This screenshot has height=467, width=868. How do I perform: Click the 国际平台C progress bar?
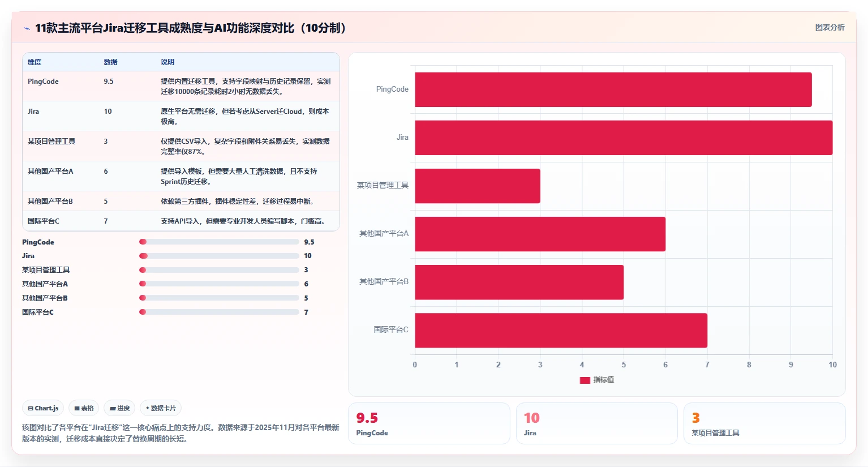click(x=219, y=312)
